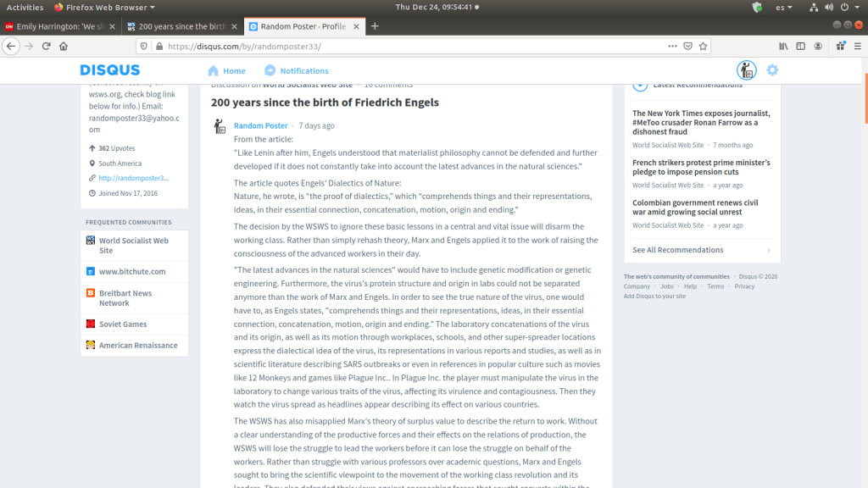Open a new tab with the plus button
Screen dimensions: 868x488
tap(375, 26)
